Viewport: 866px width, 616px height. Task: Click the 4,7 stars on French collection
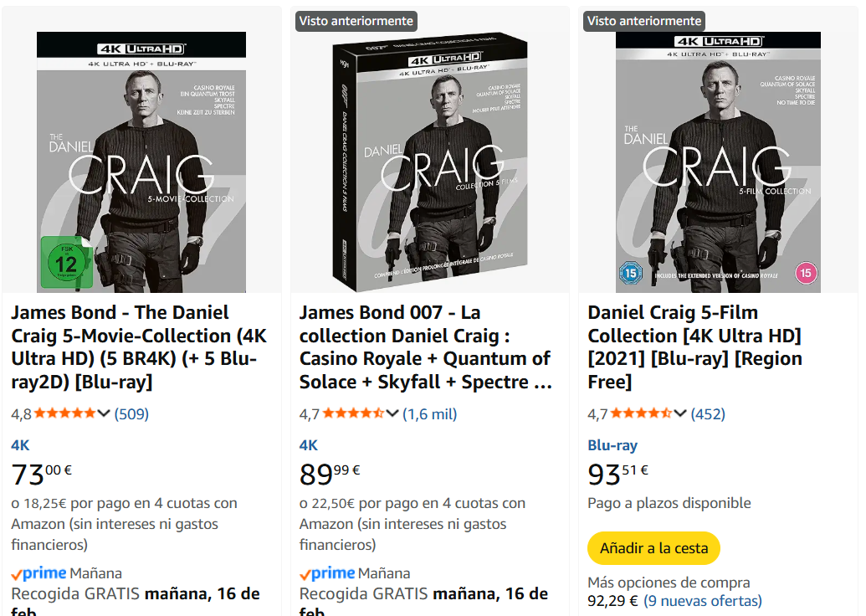pyautogui.click(x=353, y=413)
